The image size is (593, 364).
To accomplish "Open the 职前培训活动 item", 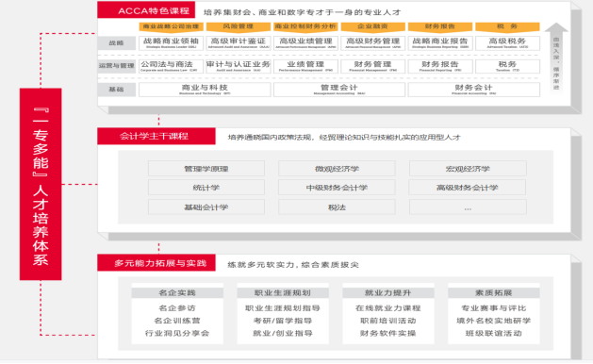I will [388, 321].
